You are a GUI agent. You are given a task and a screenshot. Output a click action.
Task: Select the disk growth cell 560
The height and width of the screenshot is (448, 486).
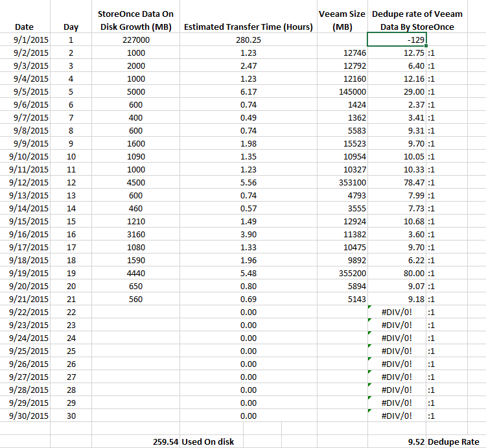[136, 299]
